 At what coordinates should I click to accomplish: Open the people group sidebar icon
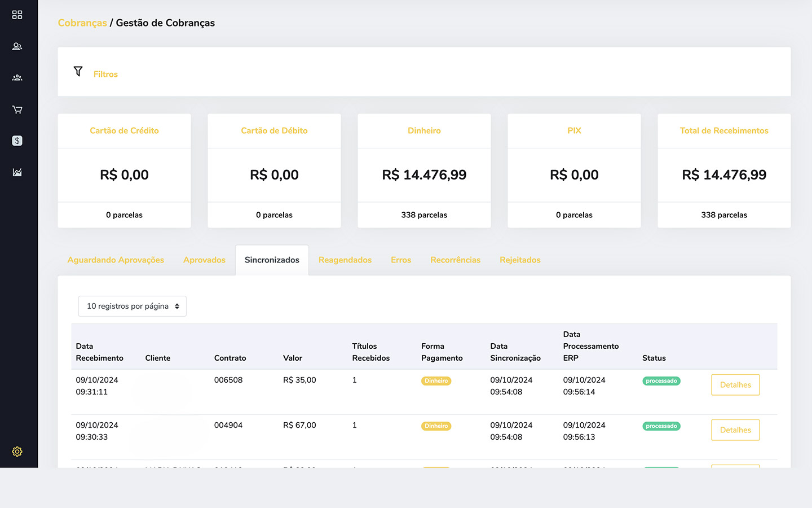[x=17, y=78]
